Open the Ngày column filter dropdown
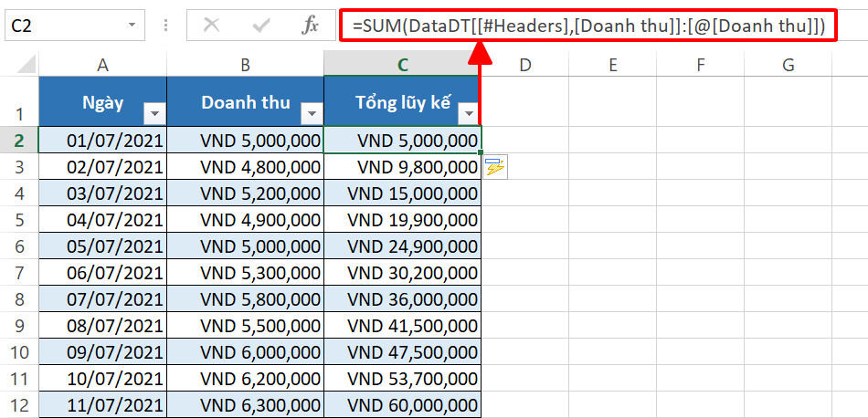This screenshot has height=418, width=868. [x=154, y=114]
